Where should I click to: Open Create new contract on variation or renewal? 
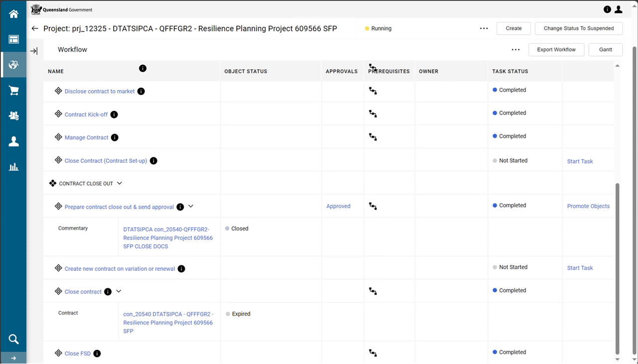pyautogui.click(x=120, y=269)
